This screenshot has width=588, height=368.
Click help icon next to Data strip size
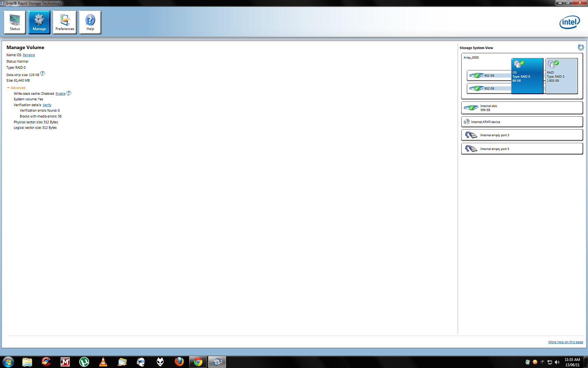point(43,74)
